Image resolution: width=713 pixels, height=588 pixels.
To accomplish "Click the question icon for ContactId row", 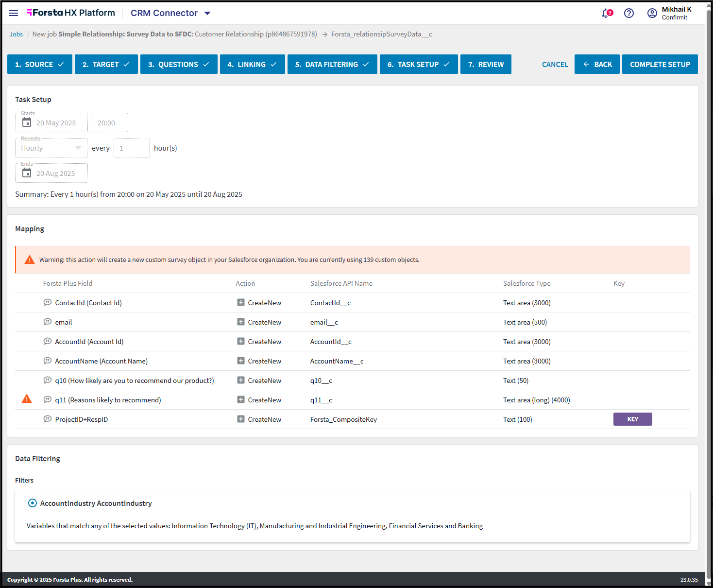I will click(48, 302).
